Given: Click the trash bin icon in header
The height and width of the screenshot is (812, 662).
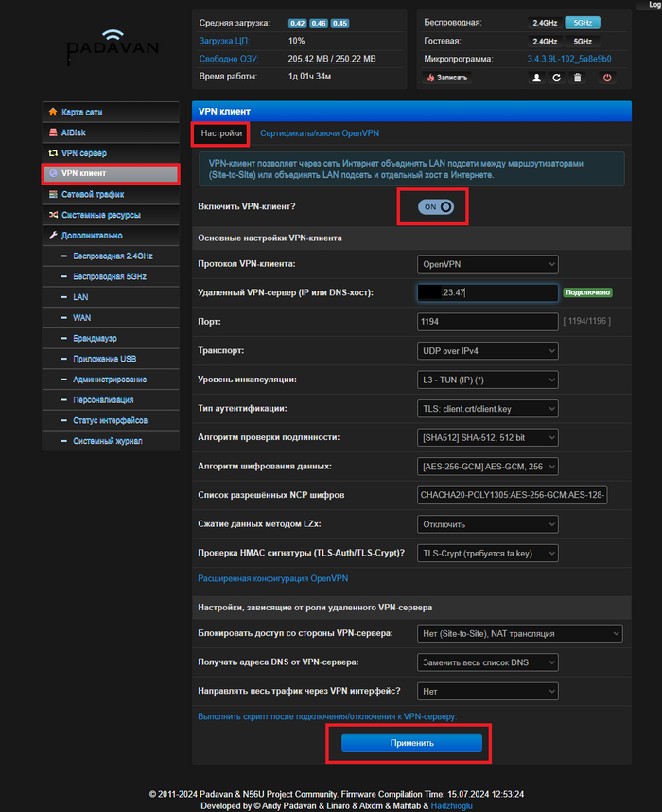Looking at the screenshot, I should [x=577, y=78].
